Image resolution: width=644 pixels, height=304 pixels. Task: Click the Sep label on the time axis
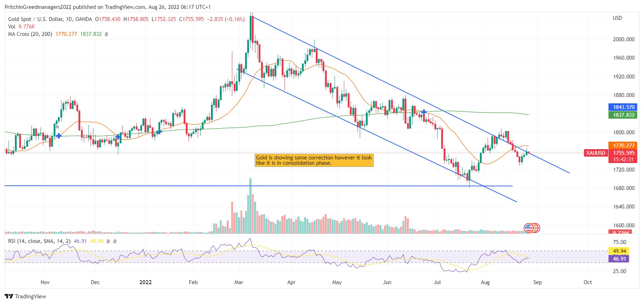coord(537,282)
